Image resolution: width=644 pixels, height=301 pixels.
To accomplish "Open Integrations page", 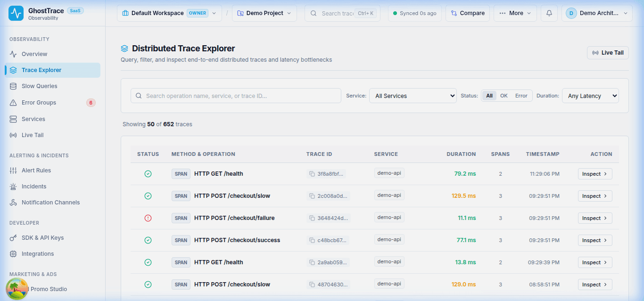I will point(53,254).
